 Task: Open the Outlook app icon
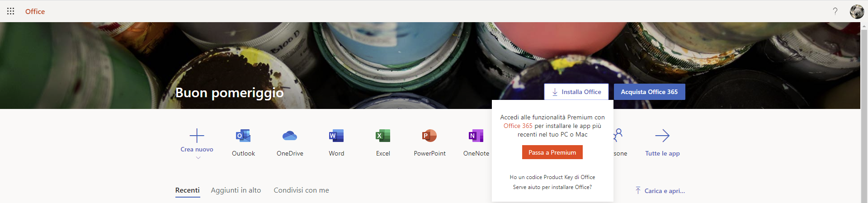(243, 136)
